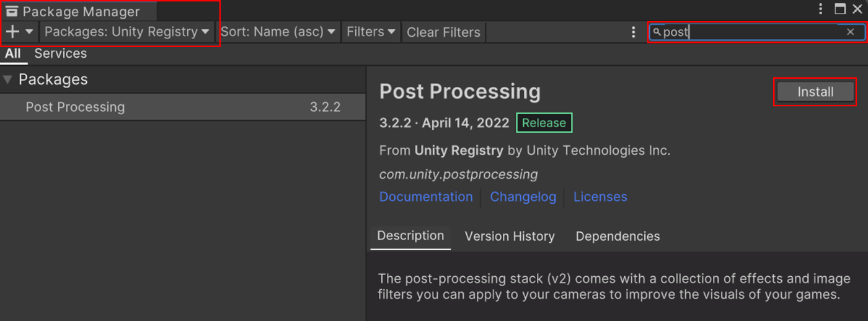Click the Package Manager window tab
This screenshot has height=321, width=868.
79,12
